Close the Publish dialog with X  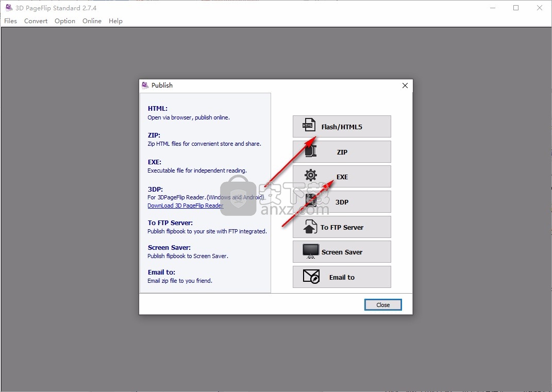pyautogui.click(x=405, y=86)
